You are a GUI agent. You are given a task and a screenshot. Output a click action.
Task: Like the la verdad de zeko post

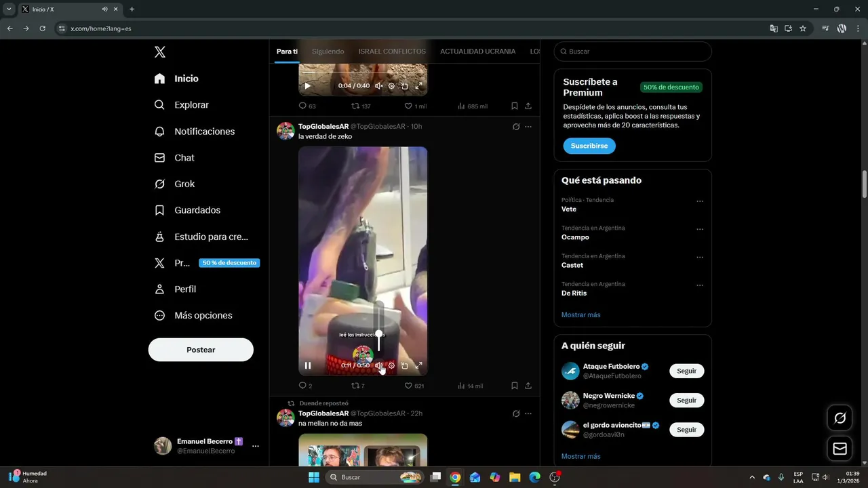(x=414, y=386)
